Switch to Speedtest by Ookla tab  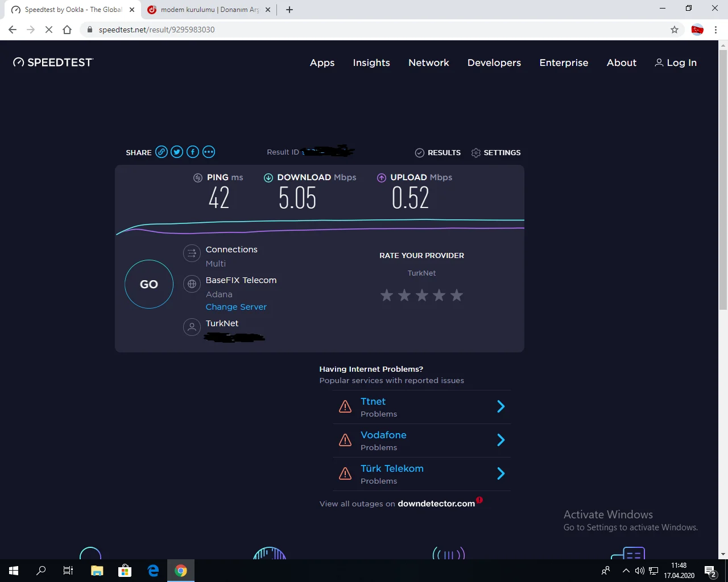74,10
